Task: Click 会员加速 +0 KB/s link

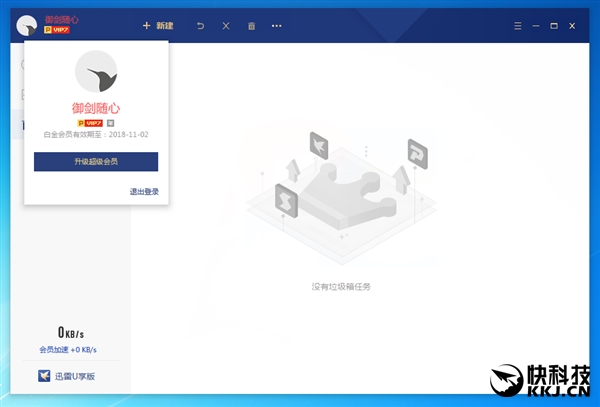Action: (x=68, y=350)
